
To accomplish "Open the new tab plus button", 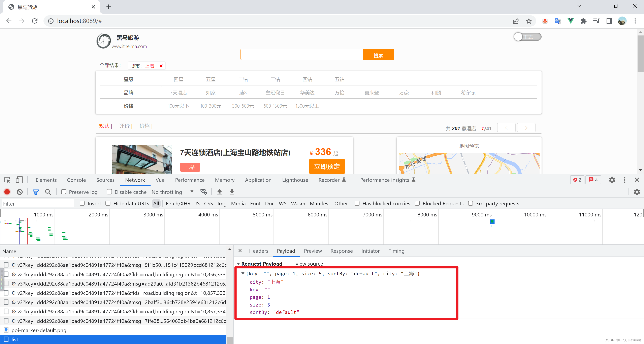I will (108, 7).
